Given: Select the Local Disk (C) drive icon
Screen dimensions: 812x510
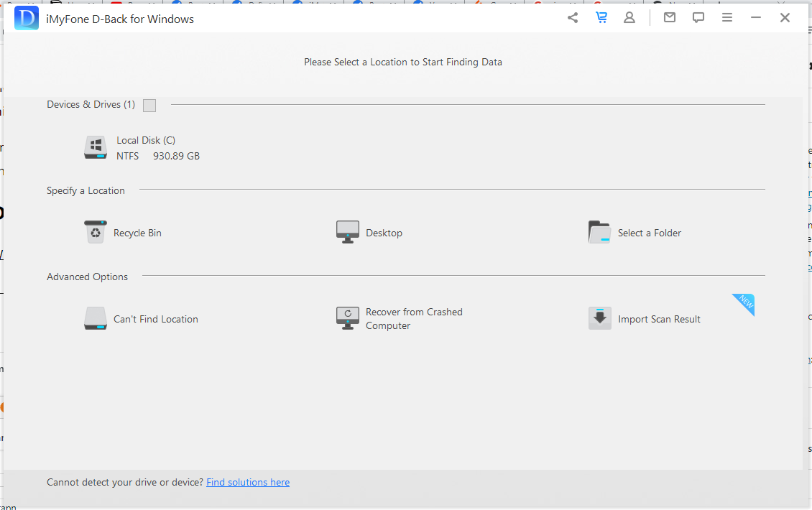Looking at the screenshot, I should [96, 147].
